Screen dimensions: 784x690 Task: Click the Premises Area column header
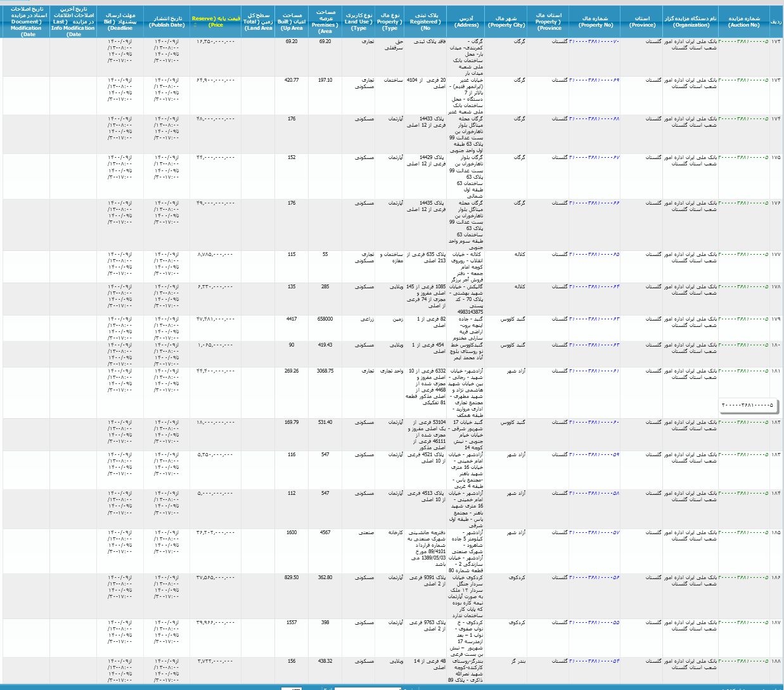pyautogui.click(x=325, y=22)
